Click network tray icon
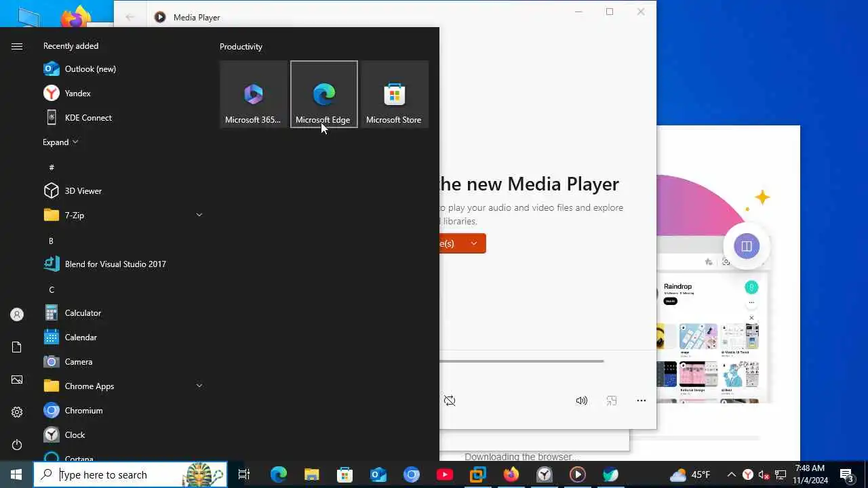Viewport: 868px width, 488px height. click(781, 474)
